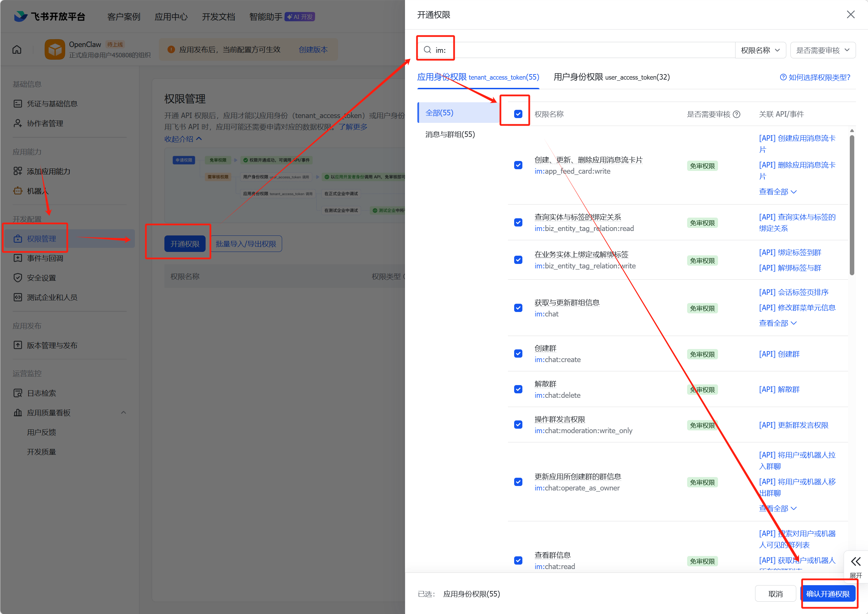Click the help icon beside 是否需要审核 column

click(737, 114)
